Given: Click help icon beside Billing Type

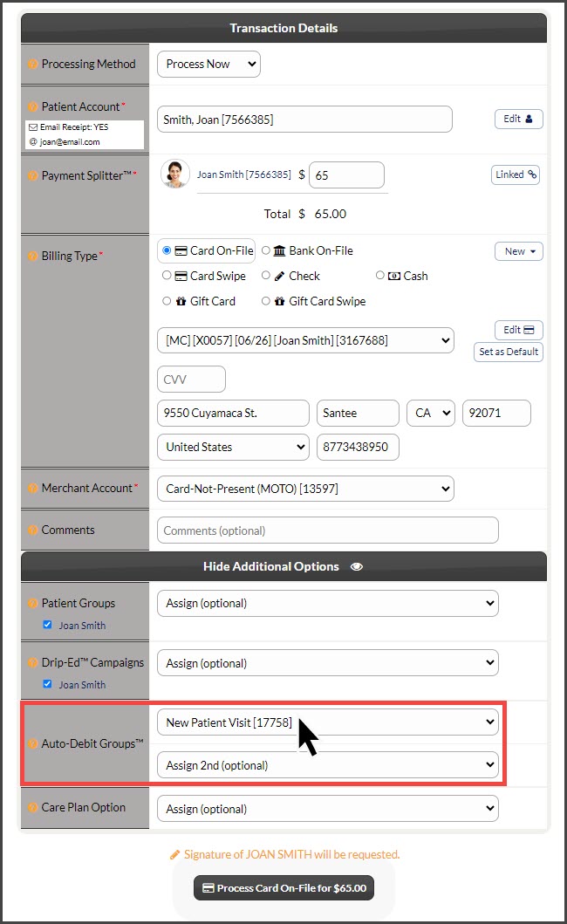Looking at the screenshot, I should (x=33, y=256).
